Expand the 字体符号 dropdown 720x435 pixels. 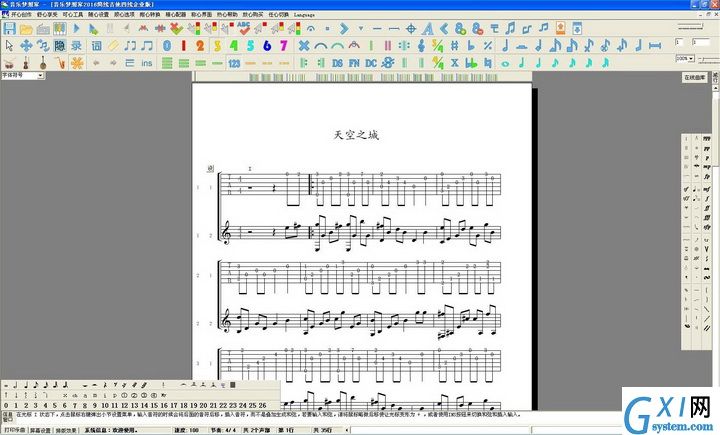[40, 75]
